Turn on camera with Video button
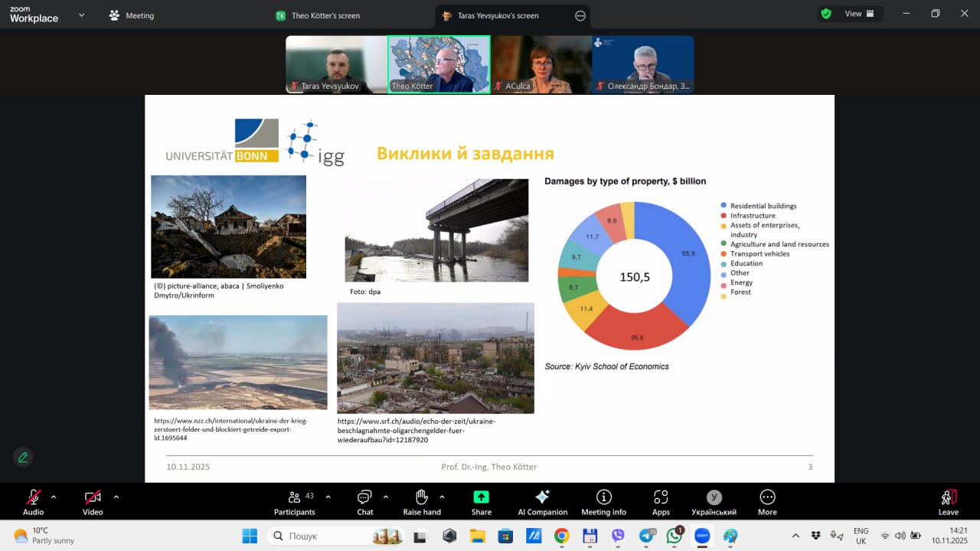Screen dimensions: 980x551 pos(93,501)
